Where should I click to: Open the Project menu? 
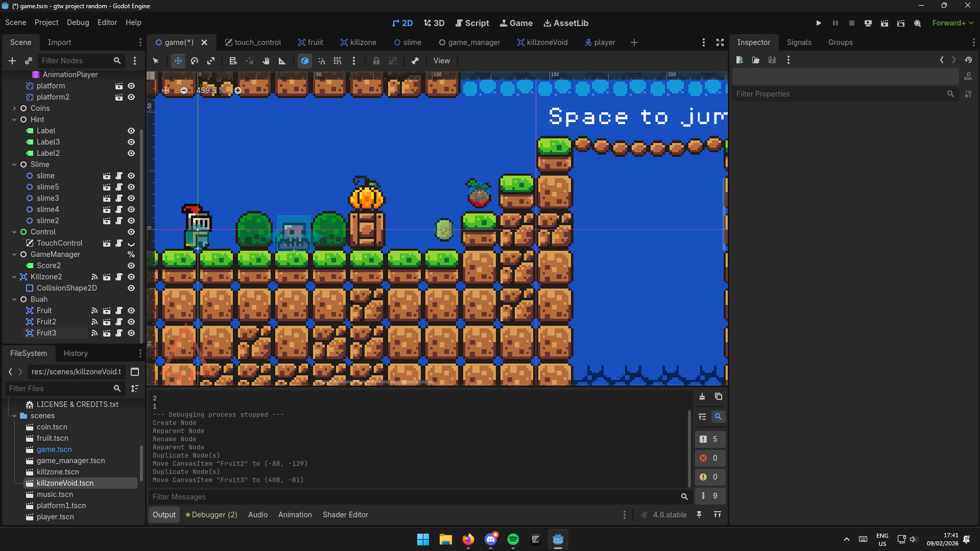coord(46,22)
